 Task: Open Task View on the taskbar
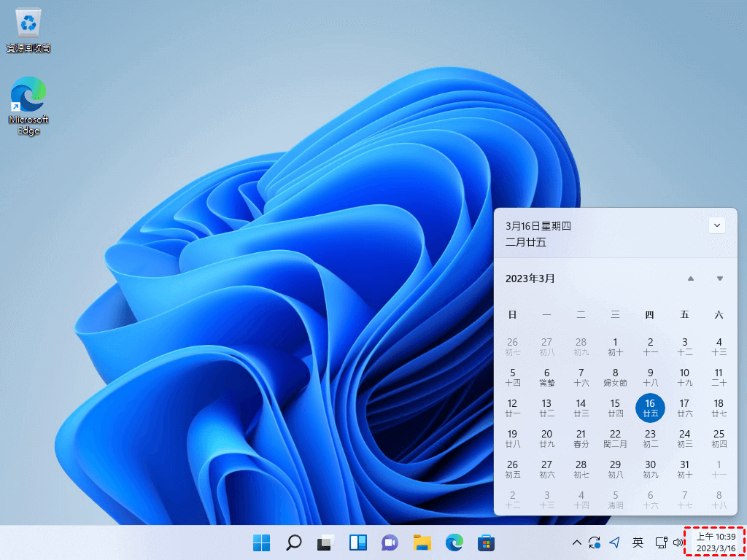tap(325, 542)
